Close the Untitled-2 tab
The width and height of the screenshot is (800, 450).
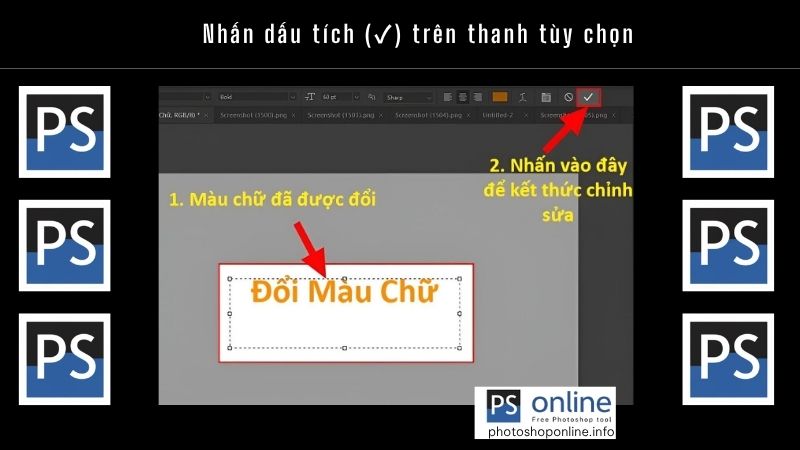click(x=526, y=116)
